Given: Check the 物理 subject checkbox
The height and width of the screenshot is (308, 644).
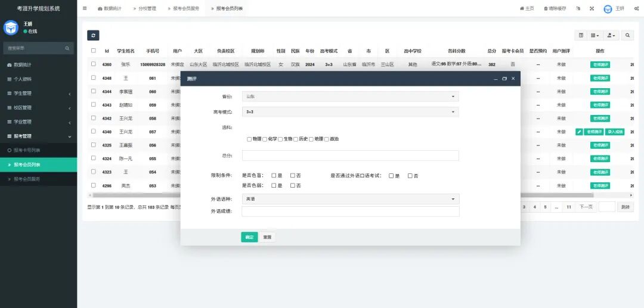Looking at the screenshot, I should [x=249, y=139].
